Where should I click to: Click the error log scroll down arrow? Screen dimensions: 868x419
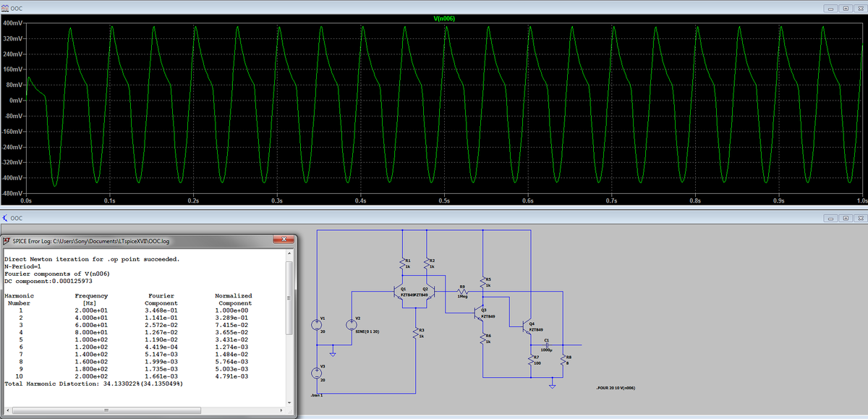coord(290,402)
